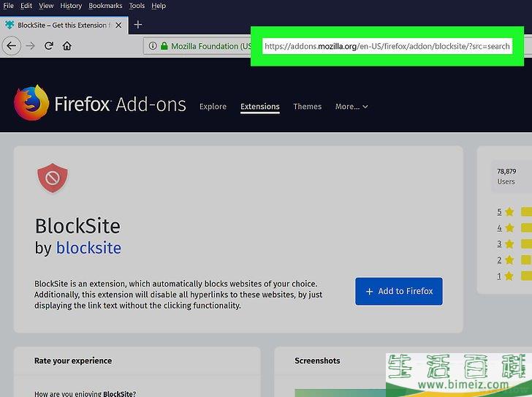Viewport: 532px width, 397px height.
Task: Open the File menu
Action: (9, 6)
